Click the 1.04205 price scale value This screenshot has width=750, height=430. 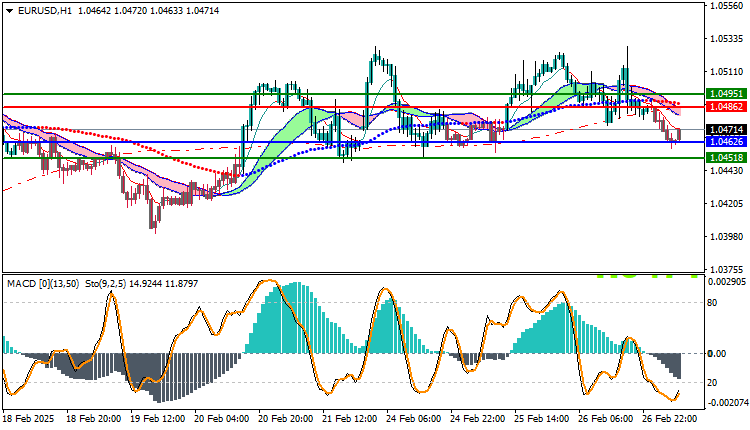point(727,203)
